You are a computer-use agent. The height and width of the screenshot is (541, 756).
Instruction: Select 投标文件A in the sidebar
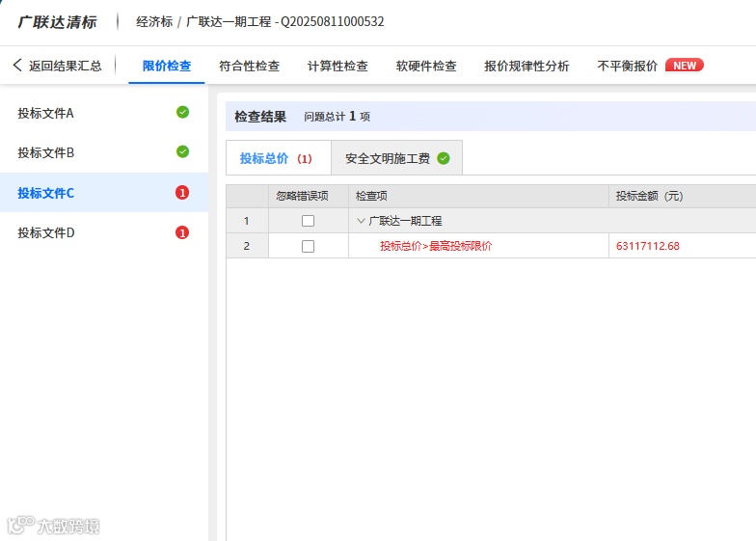104,113
